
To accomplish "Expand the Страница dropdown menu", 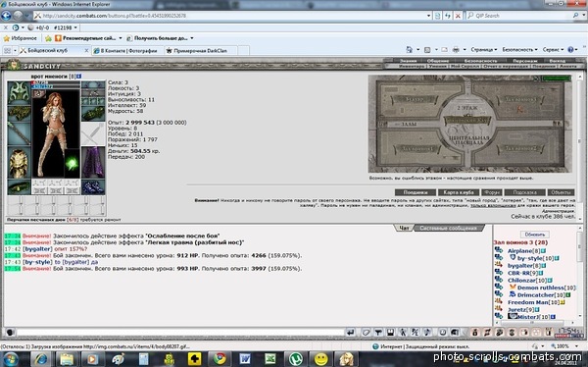I will point(484,50).
